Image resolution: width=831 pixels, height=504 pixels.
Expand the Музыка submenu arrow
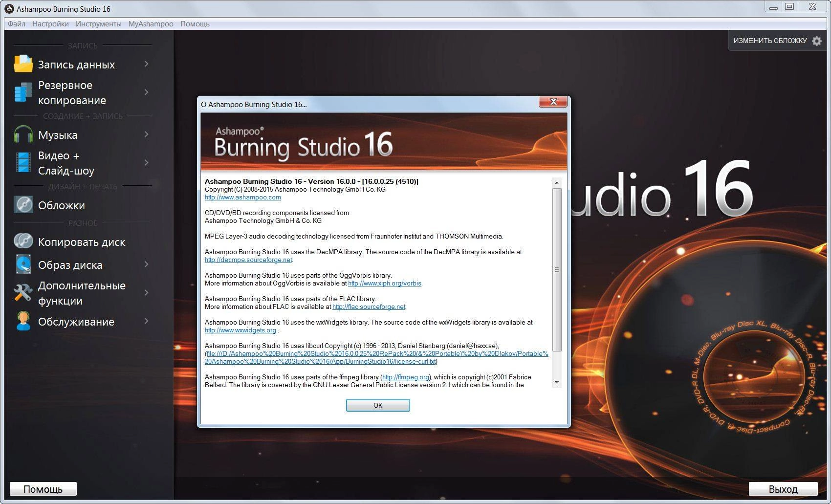[x=146, y=134]
